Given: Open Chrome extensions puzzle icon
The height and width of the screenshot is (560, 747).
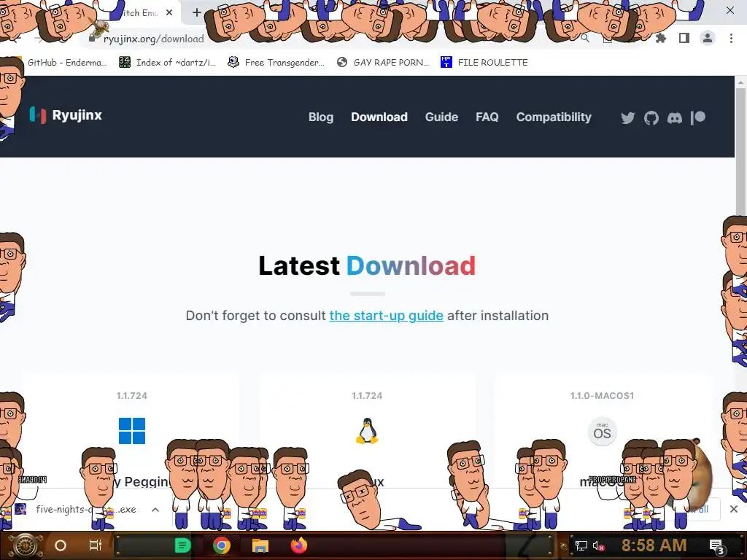Looking at the screenshot, I should (x=661, y=38).
